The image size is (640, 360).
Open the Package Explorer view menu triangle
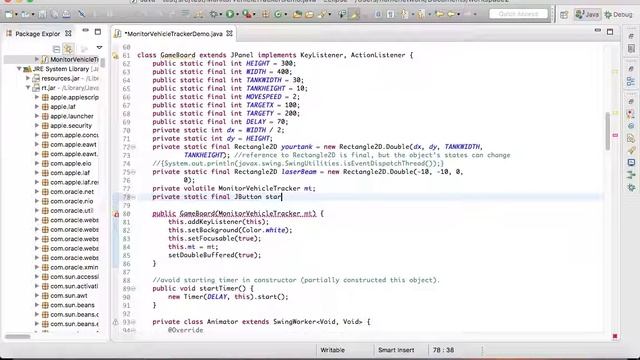coord(99,48)
